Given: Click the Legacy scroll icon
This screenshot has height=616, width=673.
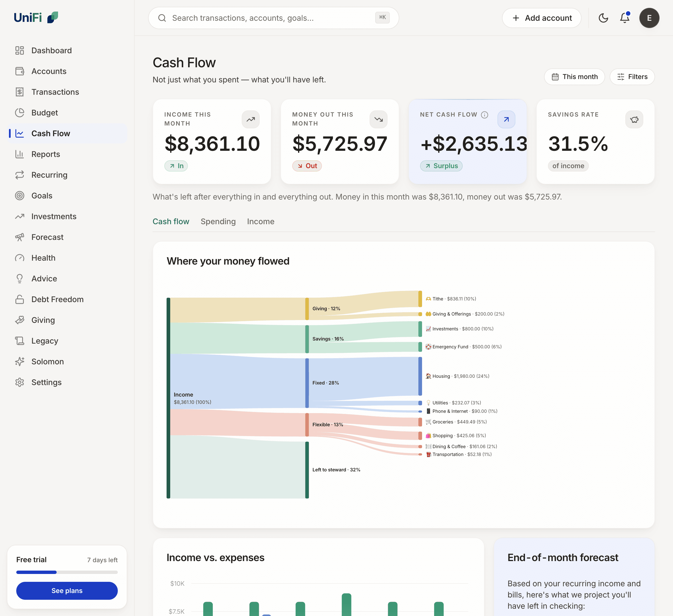Looking at the screenshot, I should point(20,341).
